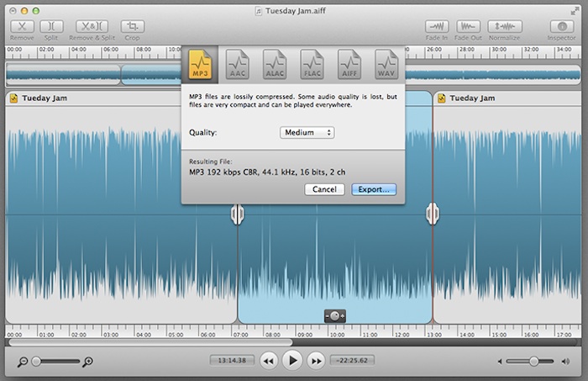The width and height of the screenshot is (588, 381).
Task: Click the zoom out magnifier icon
Action: (23, 362)
